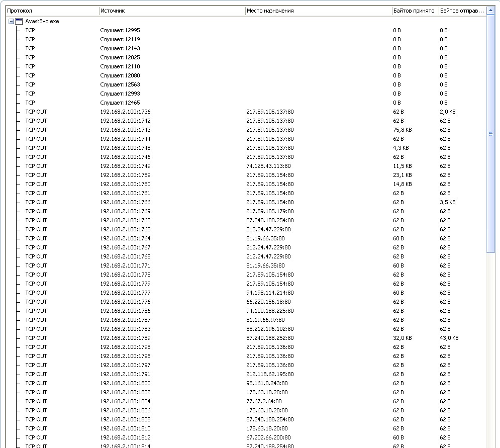Image resolution: width=500 pixels, height=448 pixels.
Task: Sort by Место назначения column header
Action: click(319, 11)
